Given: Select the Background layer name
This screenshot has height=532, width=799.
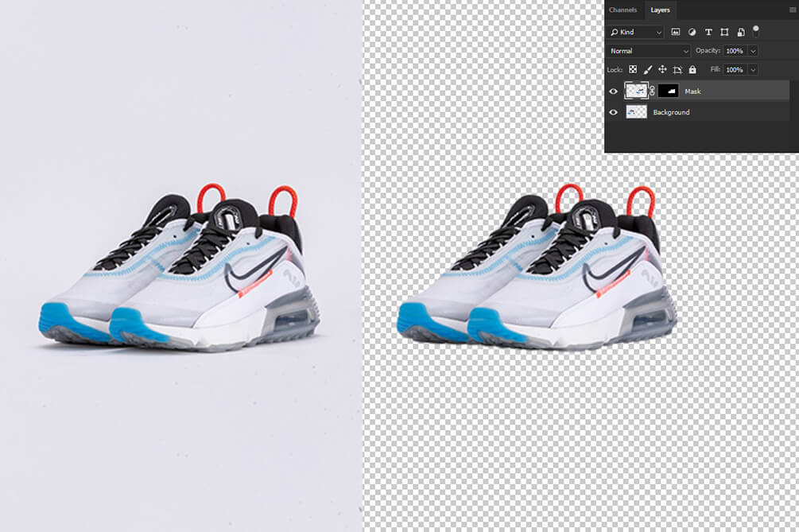Looking at the screenshot, I should click(x=671, y=112).
